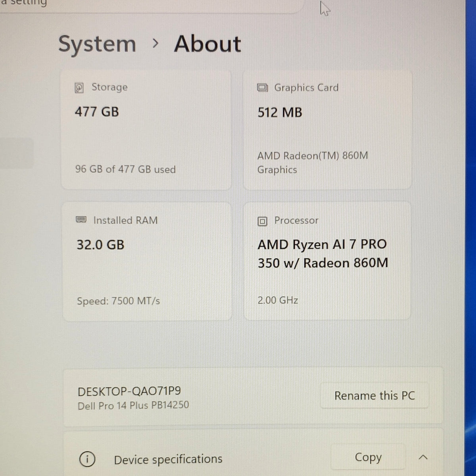Screen dimensions: 476x476
Task: Open the Graphics Card tile
Action: [327, 130]
